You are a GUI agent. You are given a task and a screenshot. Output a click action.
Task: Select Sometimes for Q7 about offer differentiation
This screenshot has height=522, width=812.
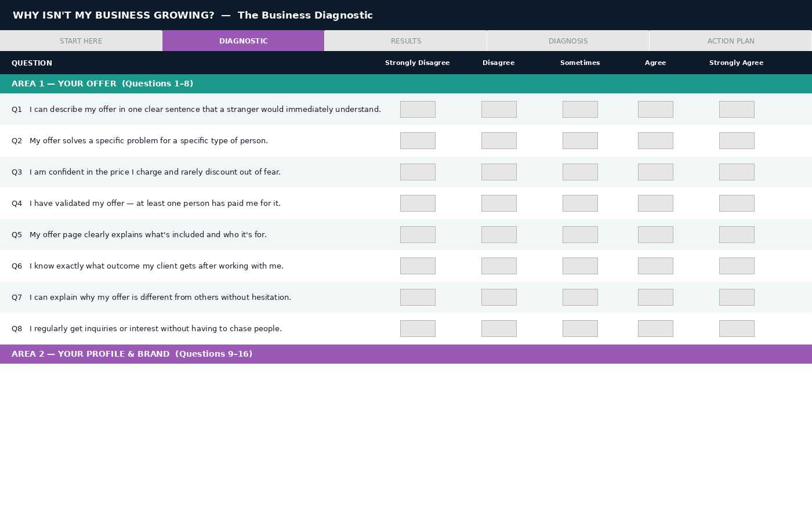pyautogui.click(x=580, y=297)
